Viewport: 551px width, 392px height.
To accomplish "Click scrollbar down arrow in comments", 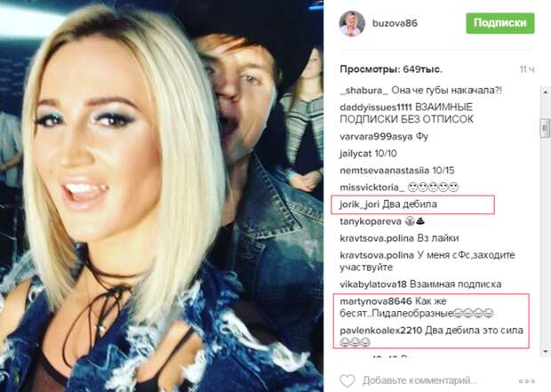I will [545, 351].
